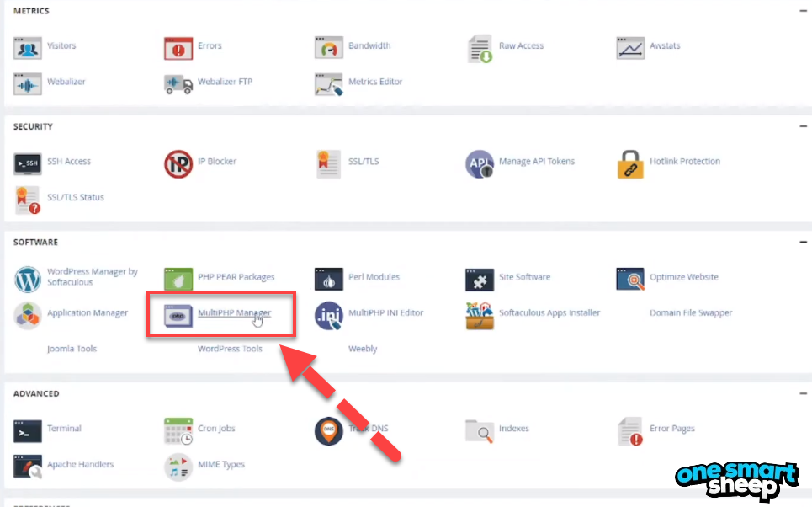Open the Optimize Website link
This screenshot has height=507, width=812.
(x=684, y=277)
